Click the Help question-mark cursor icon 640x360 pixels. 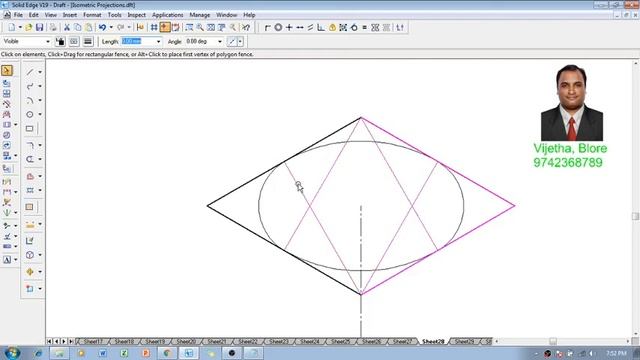coord(246,27)
